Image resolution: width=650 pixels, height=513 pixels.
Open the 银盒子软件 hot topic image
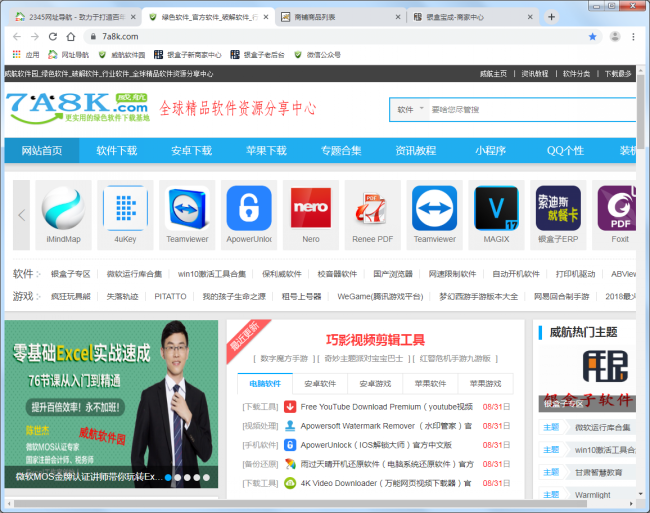pos(587,379)
